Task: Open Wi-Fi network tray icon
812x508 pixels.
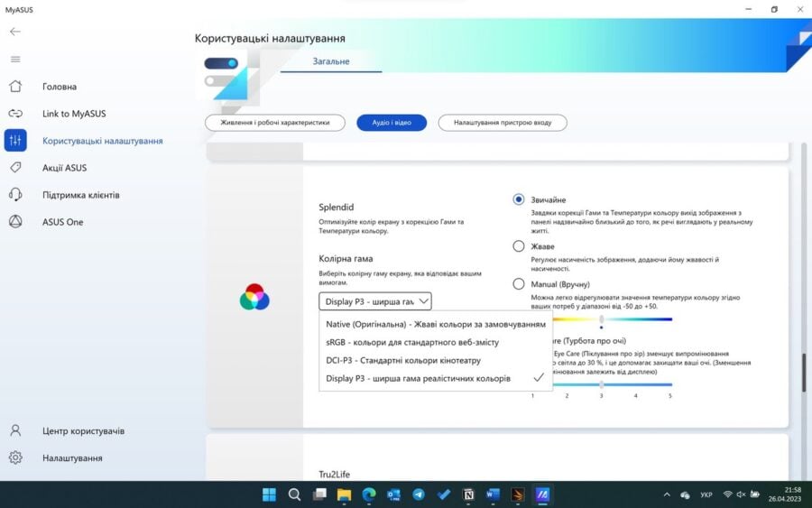Action: (x=727, y=494)
